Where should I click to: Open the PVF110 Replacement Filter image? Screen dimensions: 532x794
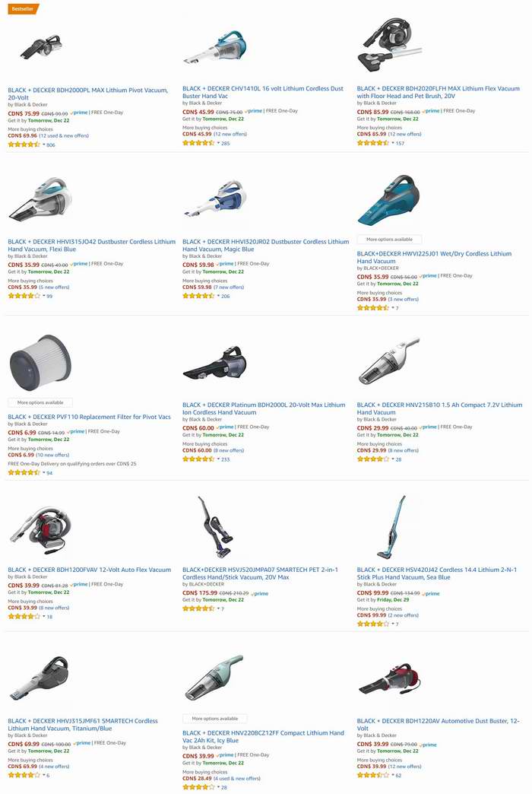point(40,363)
